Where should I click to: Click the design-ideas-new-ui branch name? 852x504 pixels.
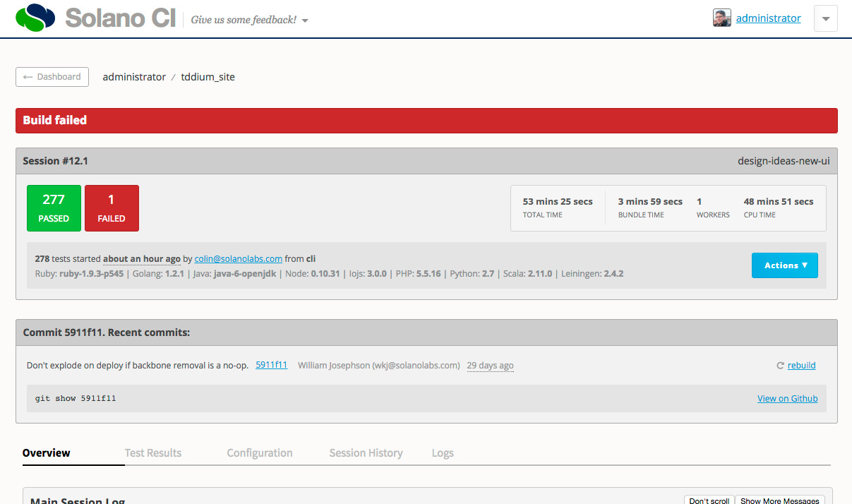tap(784, 161)
